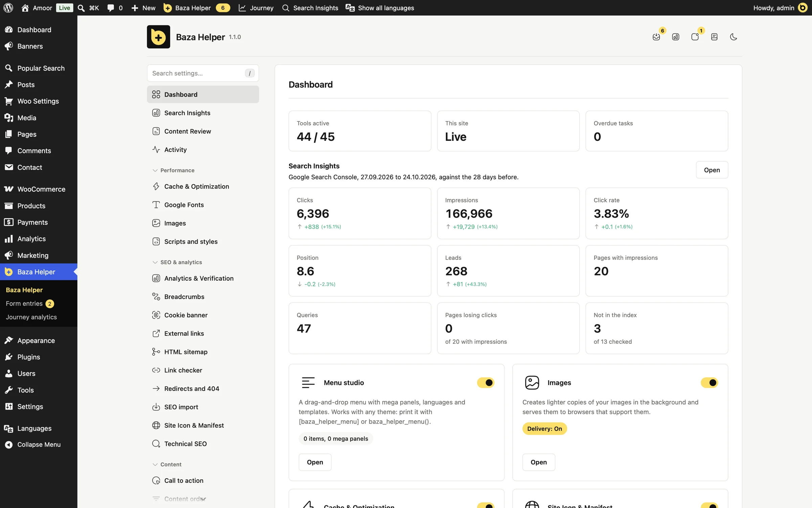
Task: Open Plugins in WordPress menu
Action: (x=39, y=357)
